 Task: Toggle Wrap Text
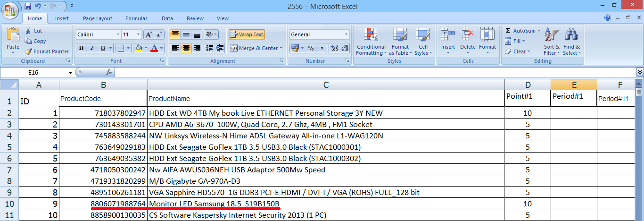click(247, 34)
